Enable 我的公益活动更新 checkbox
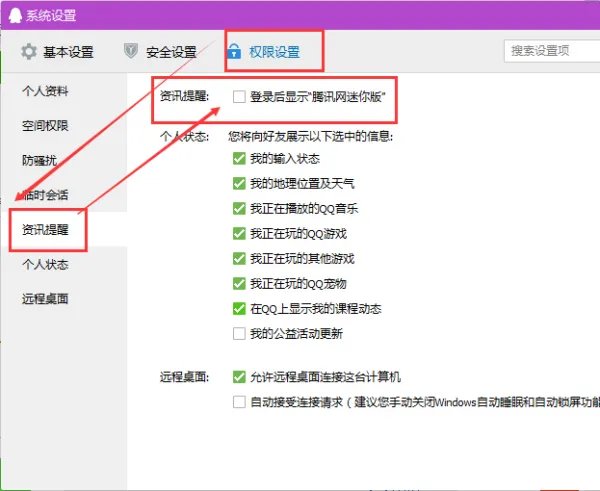The height and width of the screenshot is (491, 600). click(239, 334)
